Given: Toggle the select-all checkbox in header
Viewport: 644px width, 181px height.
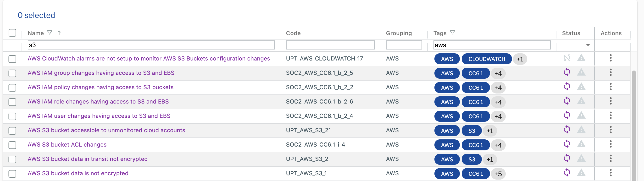Looking at the screenshot, I should coord(12,33).
